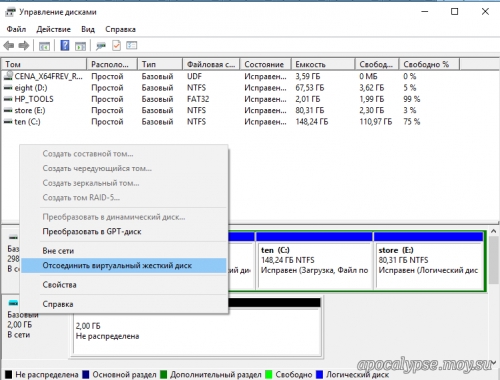The width and height of the screenshot is (500, 380).
Task: Select the 2,00 ГБ unallocated space block
Action: [197, 327]
